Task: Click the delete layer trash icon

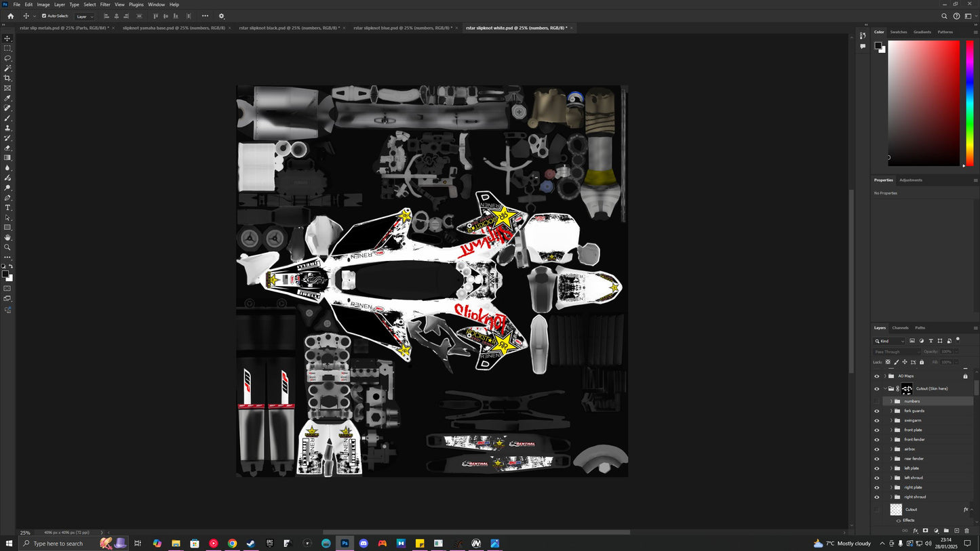Action: [x=966, y=531]
